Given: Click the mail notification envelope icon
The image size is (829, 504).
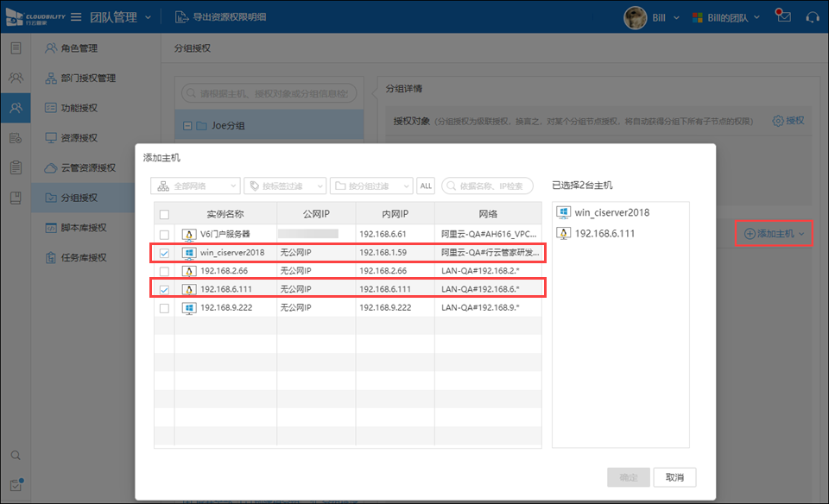Looking at the screenshot, I should [782, 16].
